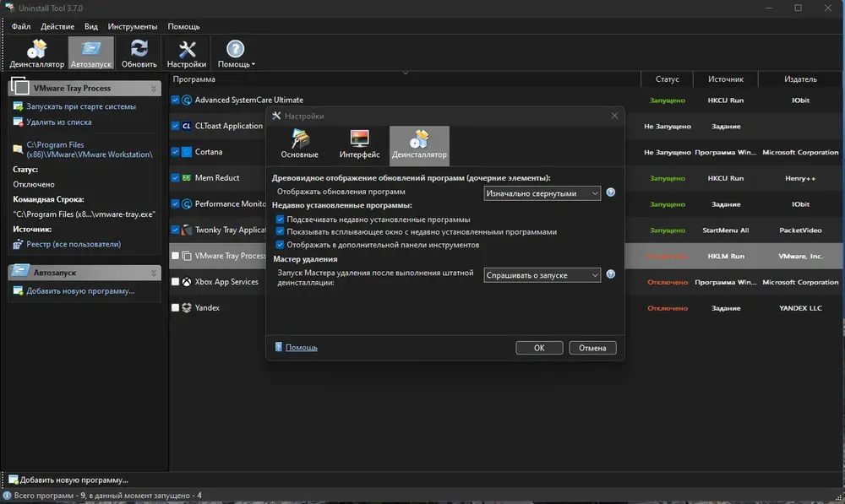Open the Интерфейс settings tab icon
Image resolution: width=845 pixels, height=504 pixels.
tap(359, 144)
